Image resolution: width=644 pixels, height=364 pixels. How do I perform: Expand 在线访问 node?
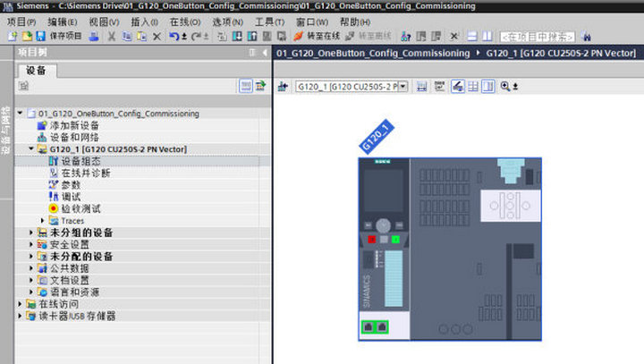point(20,304)
